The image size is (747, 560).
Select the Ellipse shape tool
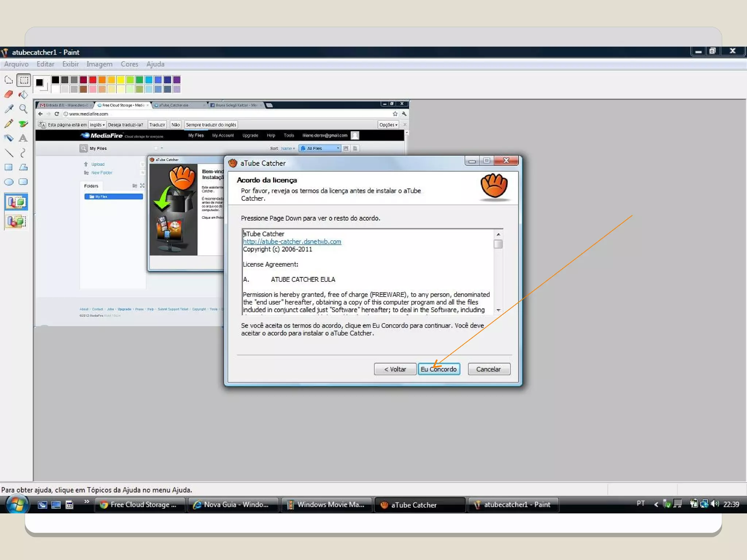click(9, 182)
